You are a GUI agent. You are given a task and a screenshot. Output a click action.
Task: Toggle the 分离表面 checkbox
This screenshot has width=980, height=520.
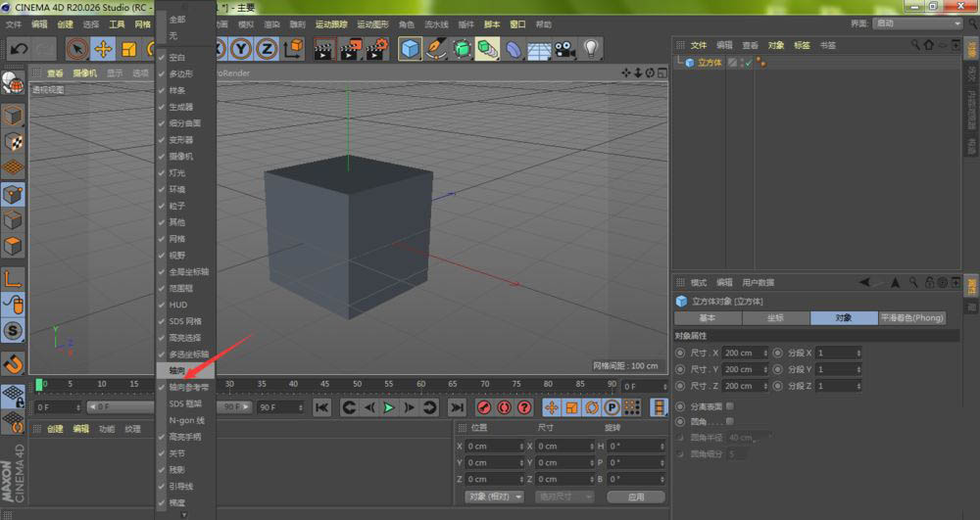729,406
